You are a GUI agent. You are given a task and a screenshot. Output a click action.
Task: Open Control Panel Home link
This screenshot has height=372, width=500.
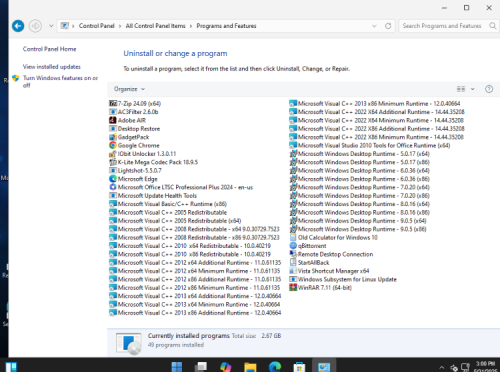point(49,49)
